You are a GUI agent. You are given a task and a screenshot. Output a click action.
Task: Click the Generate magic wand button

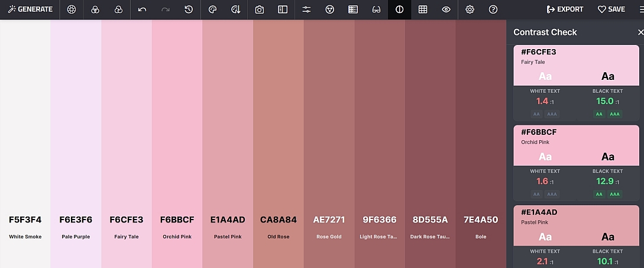[30, 9]
